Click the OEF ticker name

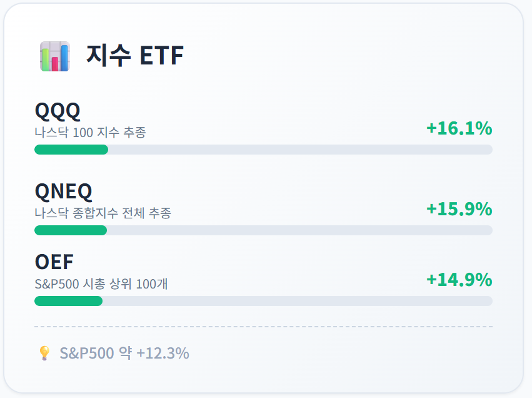[x=54, y=262]
